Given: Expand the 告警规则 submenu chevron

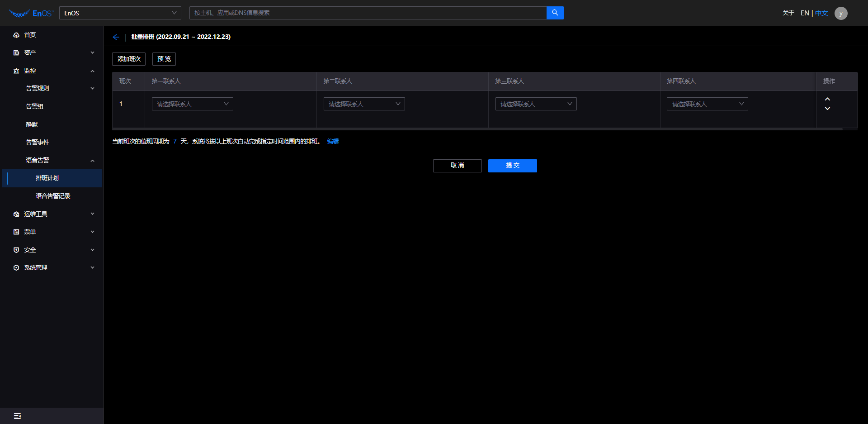Looking at the screenshot, I should [x=92, y=88].
